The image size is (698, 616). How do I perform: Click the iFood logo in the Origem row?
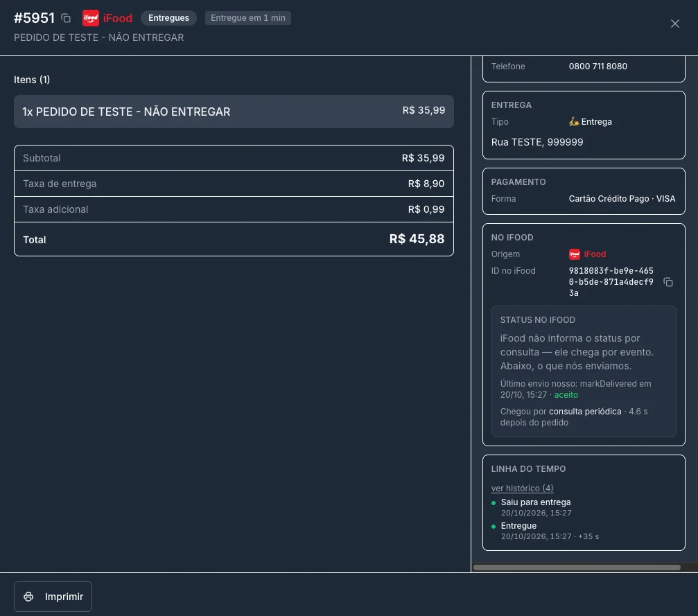pos(574,254)
